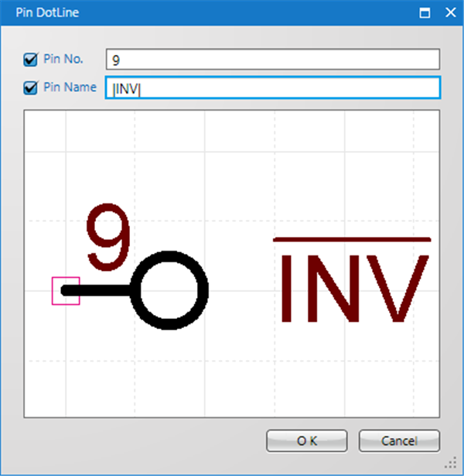Click the inverted dot circle symbol
The width and height of the screenshot is (464, 476).
(x=169, y=290)
